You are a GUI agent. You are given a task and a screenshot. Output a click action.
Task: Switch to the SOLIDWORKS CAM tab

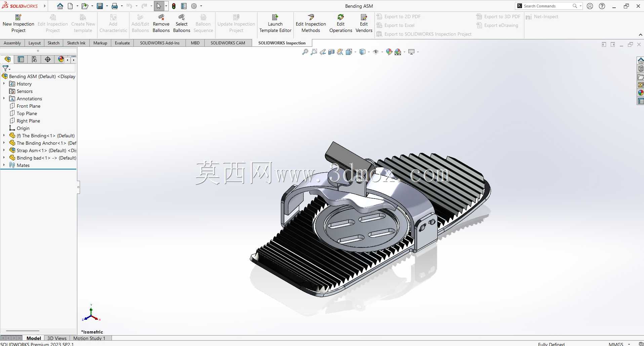point(228,43)
